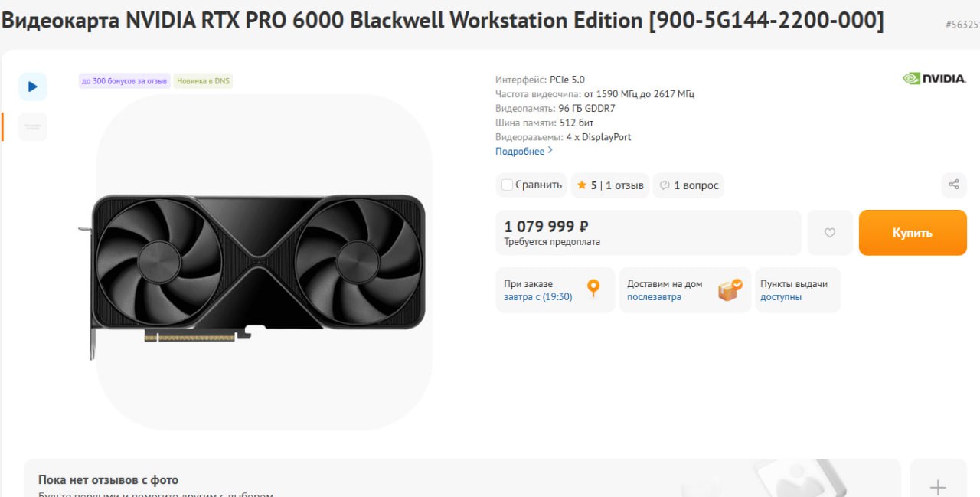The height and width of the screenshot is (497, 980).
Task: Click the plus icon to add photo
Action: click(x=938, y=487)
